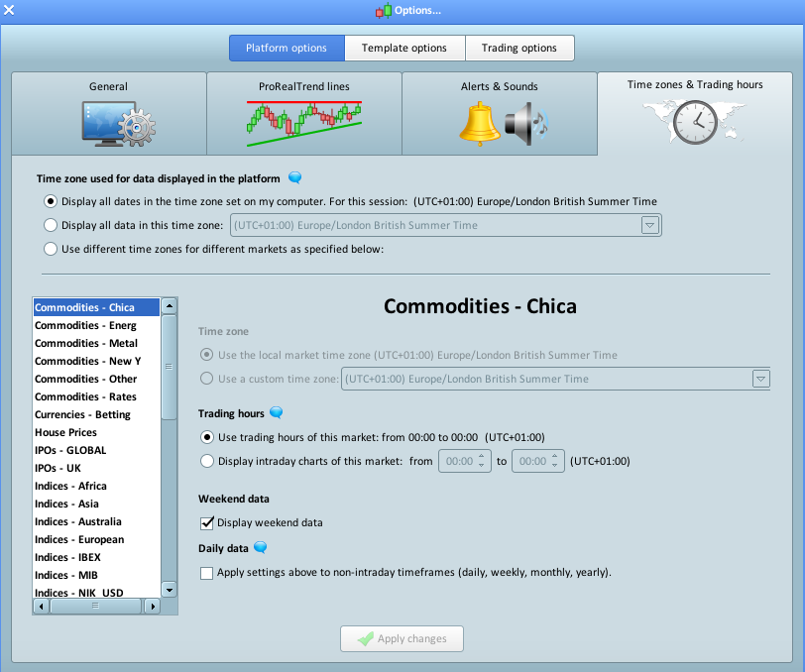Open Time zones & Trading hours tab
The width and height of the screenshot is (805, 672).
(x=695, y=113)
